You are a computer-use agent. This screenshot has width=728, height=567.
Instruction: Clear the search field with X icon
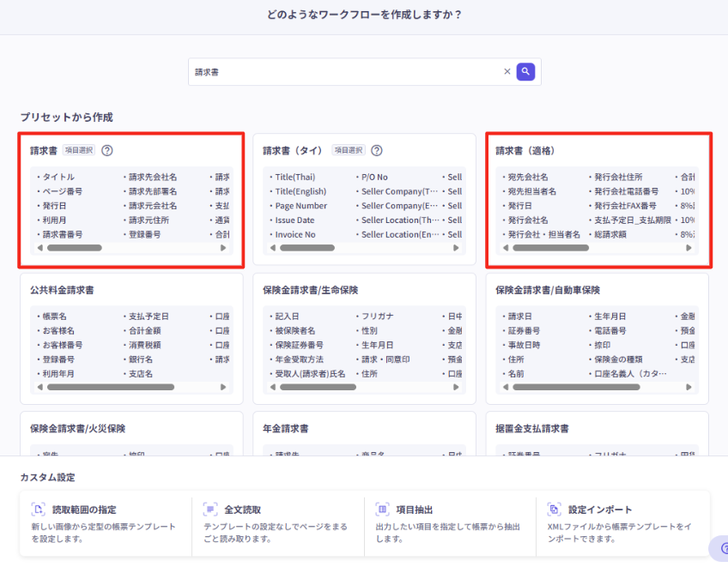pyautogui.click(x=507, y=72)
